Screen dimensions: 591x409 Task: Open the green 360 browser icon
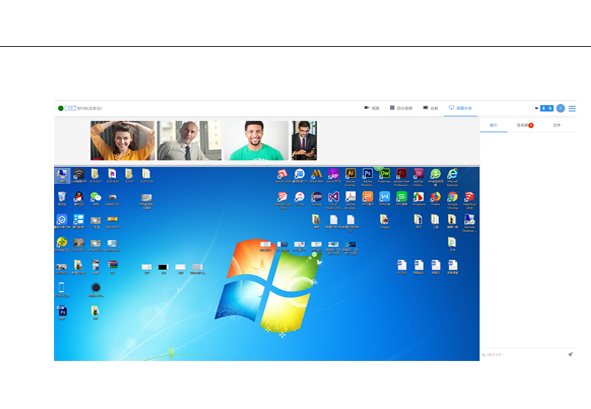pos(435,176)
